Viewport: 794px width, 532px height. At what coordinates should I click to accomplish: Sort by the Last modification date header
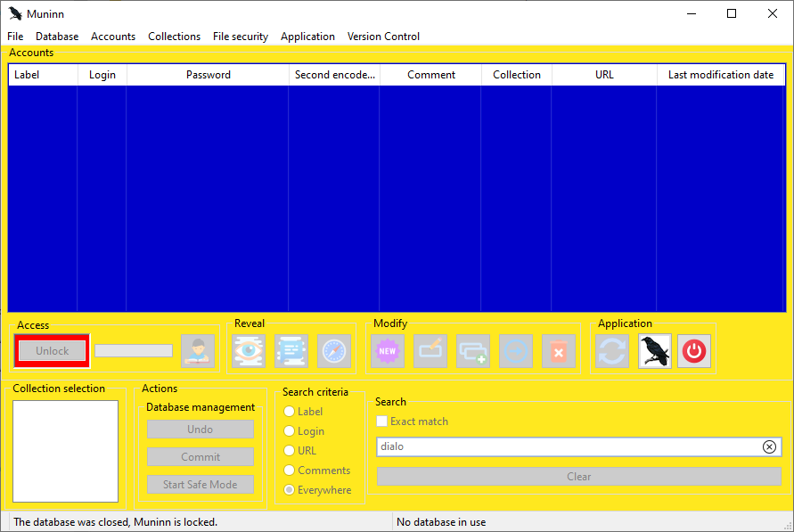721,75
